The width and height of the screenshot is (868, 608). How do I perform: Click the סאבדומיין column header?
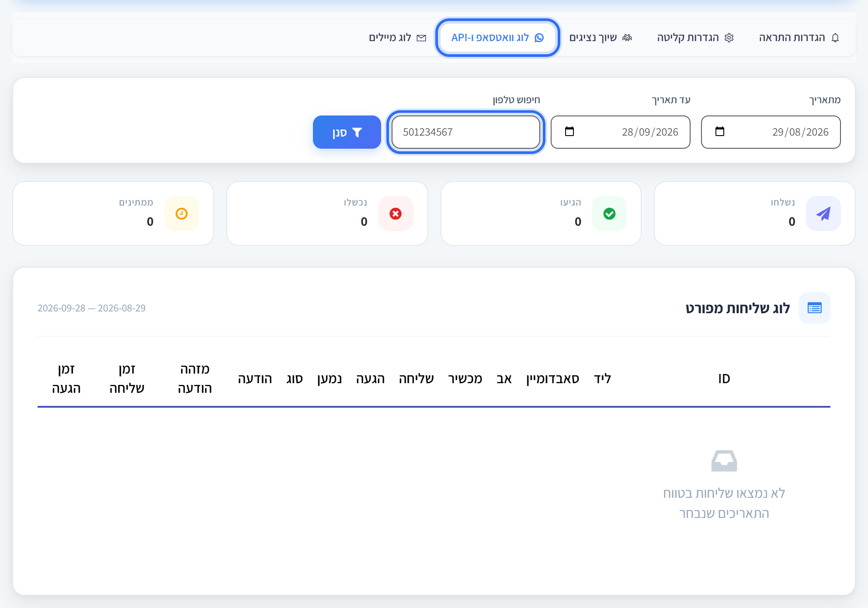[x=553, y=379]
